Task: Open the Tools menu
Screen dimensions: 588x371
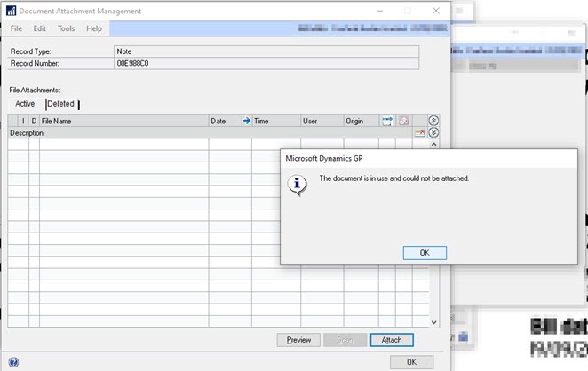Action: pyautogui.click(x=67, y=28)
